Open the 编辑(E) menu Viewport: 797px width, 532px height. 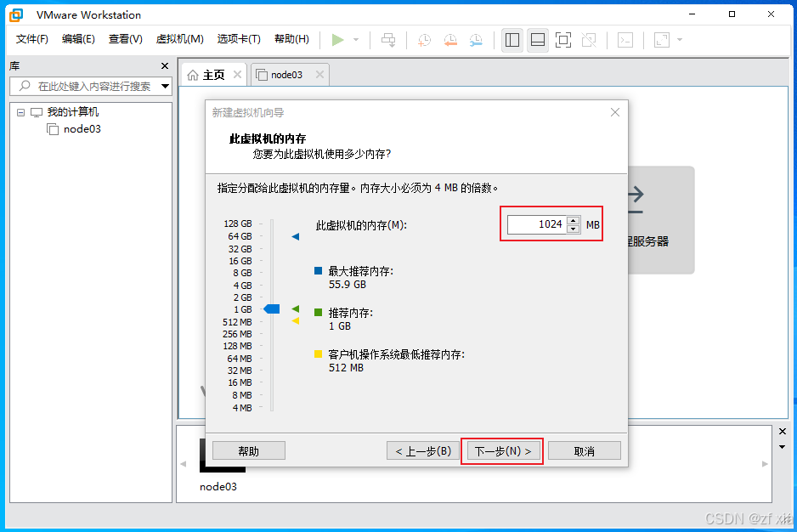point(78,39)
